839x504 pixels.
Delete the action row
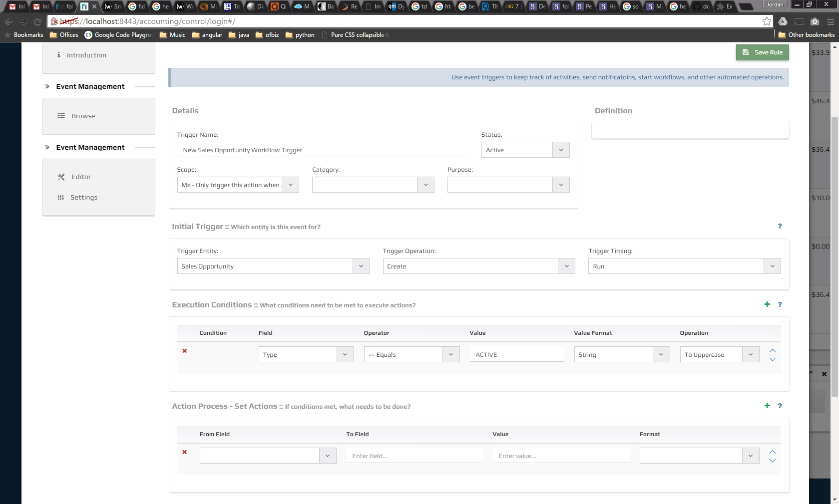185,452
